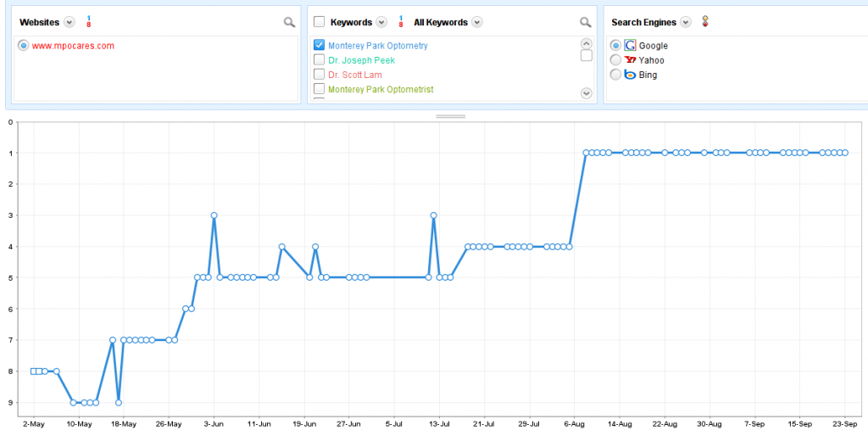868x430 pixels.
Task: Click the Bing search engine label
Action: click(648, 75)
